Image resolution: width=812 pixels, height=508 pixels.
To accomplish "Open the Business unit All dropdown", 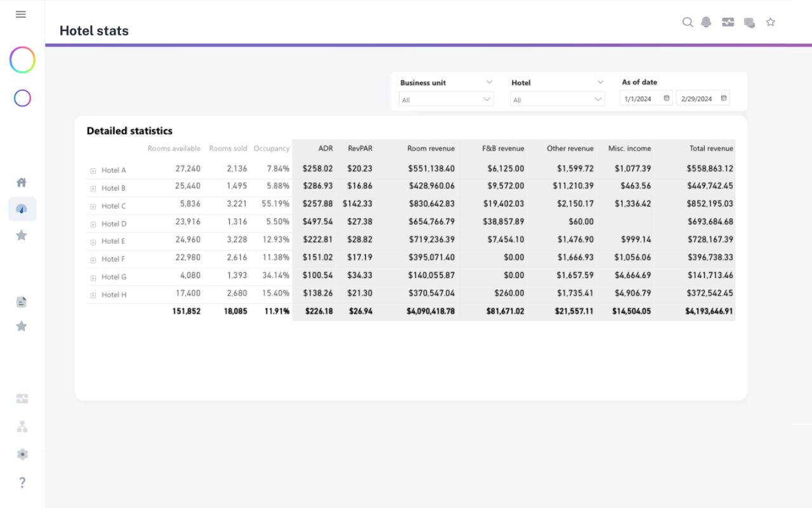I will click(446, 99).
